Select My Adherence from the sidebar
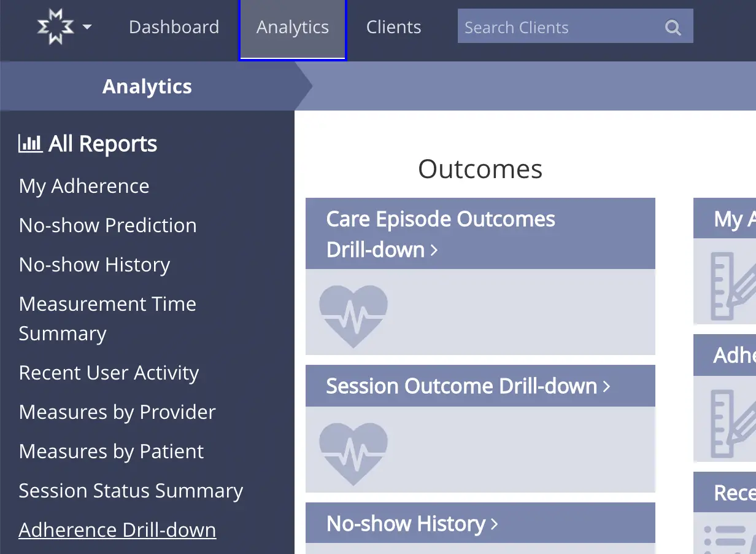756x554 pixels. (83, 185)
